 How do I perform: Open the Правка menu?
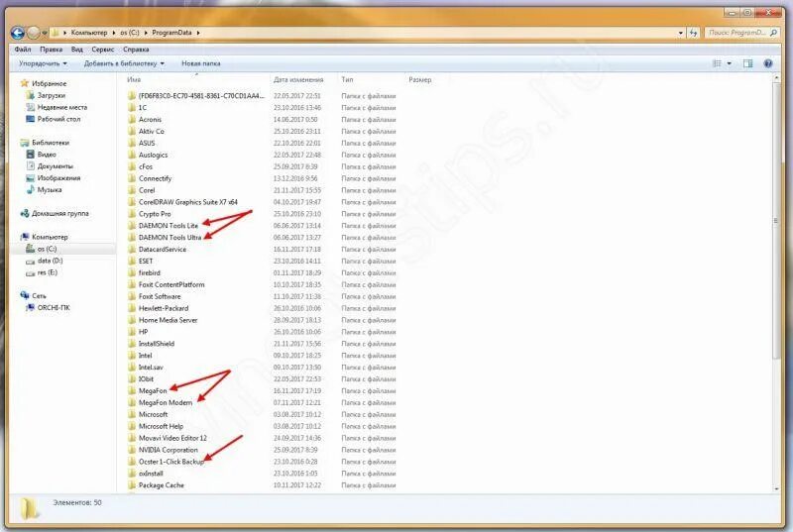point(52,50)
